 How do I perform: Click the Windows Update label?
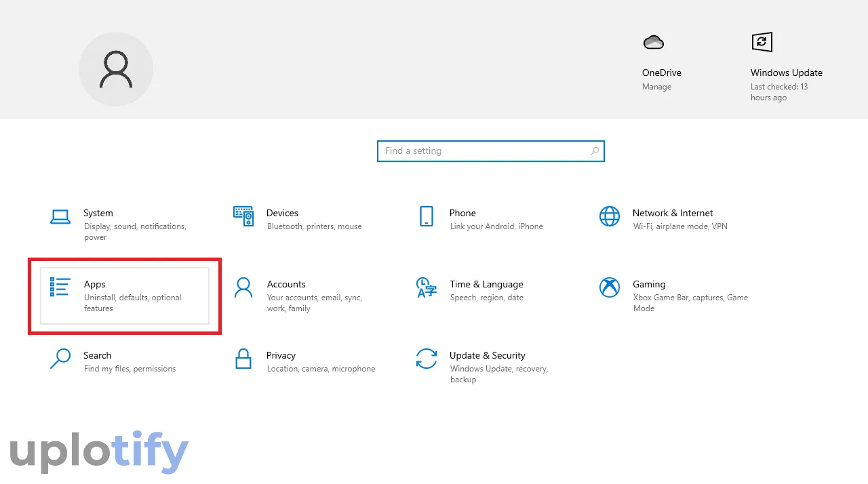pyautogui.click(x=787, y=73)
